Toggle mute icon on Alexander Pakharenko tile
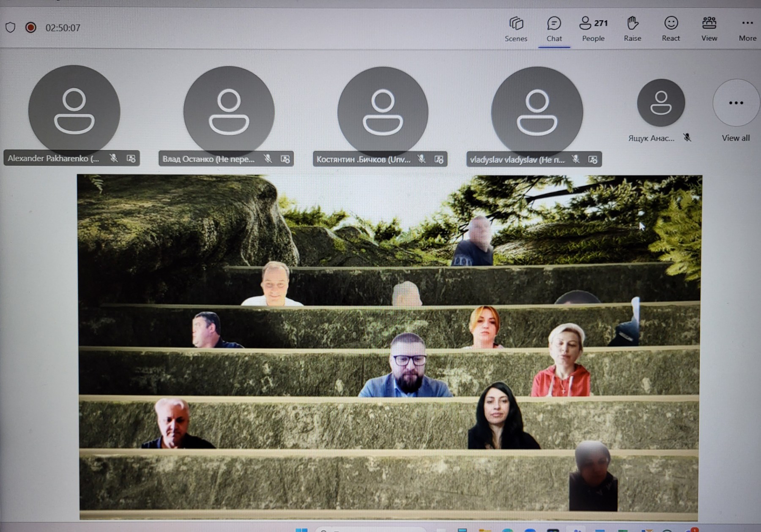Viewport: 761px width, 532px height. pyautogui.click(x=113, y=158)
